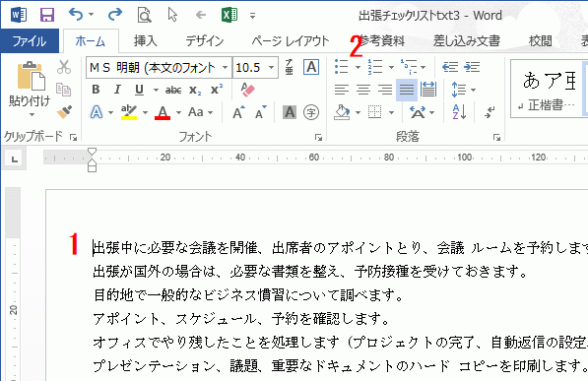Switch to the 差し込み文書 tab
Viewport: 588px width, 381px height.
coord(467,41)
